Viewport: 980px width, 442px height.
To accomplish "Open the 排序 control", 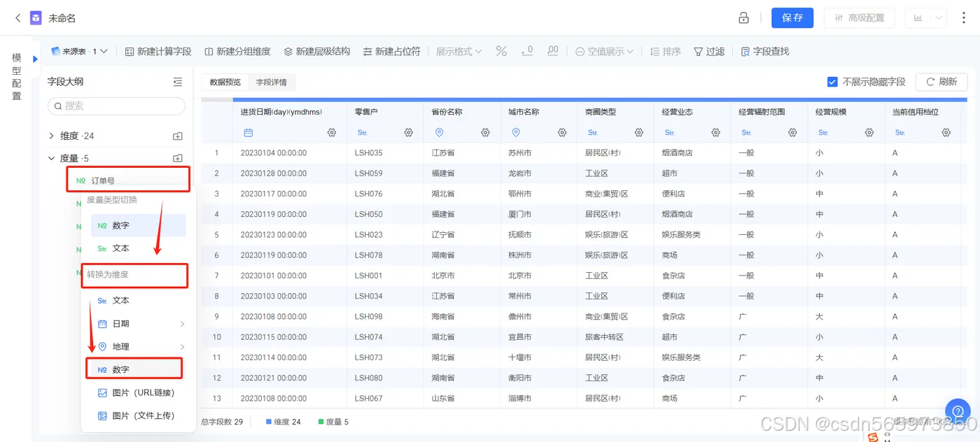I will tap(664, 51).
